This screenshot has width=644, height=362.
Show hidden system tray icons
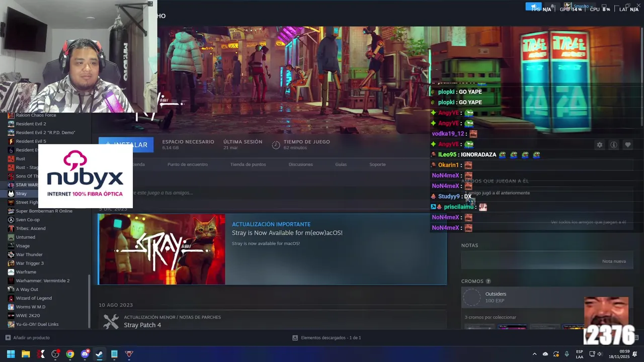534,354
